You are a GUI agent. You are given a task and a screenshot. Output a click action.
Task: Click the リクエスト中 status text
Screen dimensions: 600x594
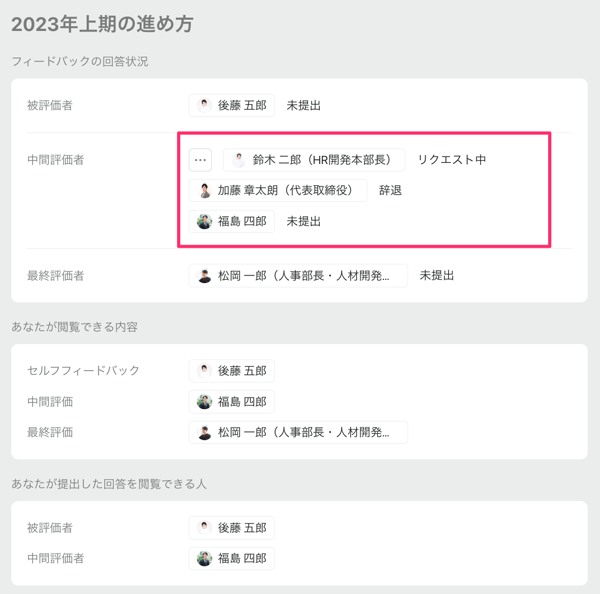pyautogui.click(x=451, y=160)
